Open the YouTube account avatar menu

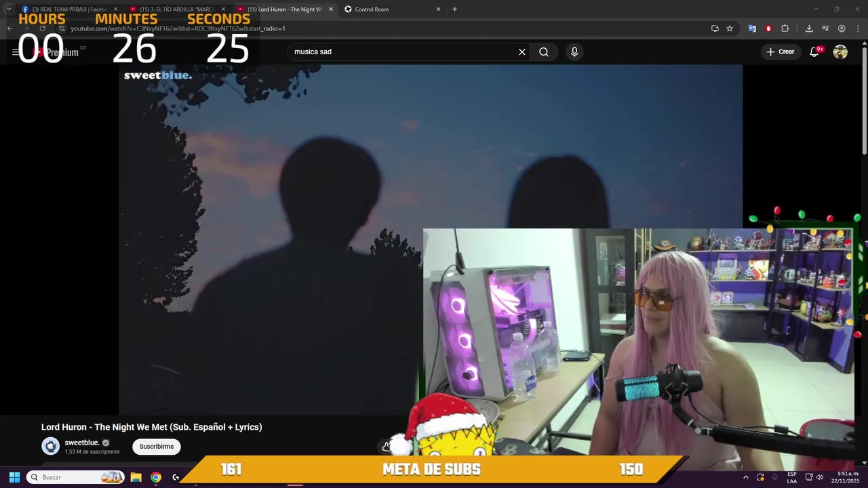point(840,52)
